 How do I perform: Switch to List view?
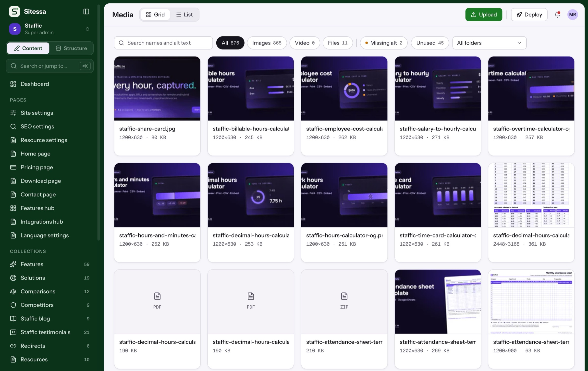[184, 15]
